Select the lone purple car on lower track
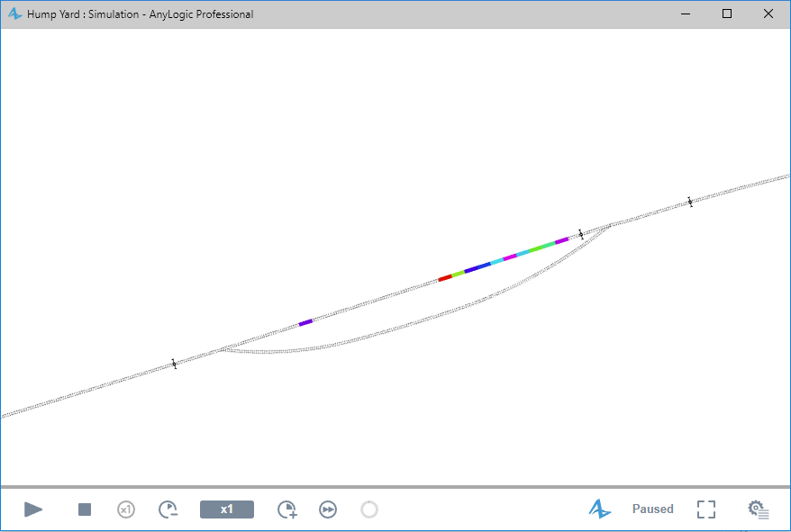Viewport: 791px width, 532px height. coord(305,323)
